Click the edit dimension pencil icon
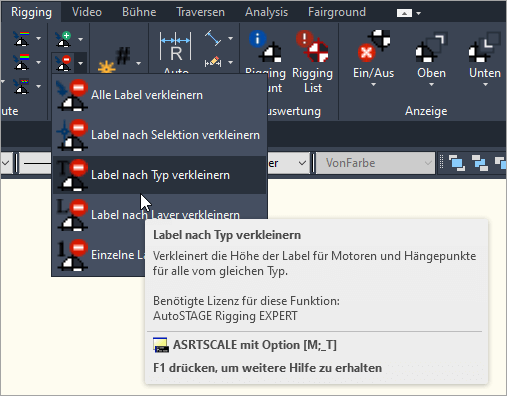The width and height of the screenshot is (507, 396). click(x=213, y=62)
